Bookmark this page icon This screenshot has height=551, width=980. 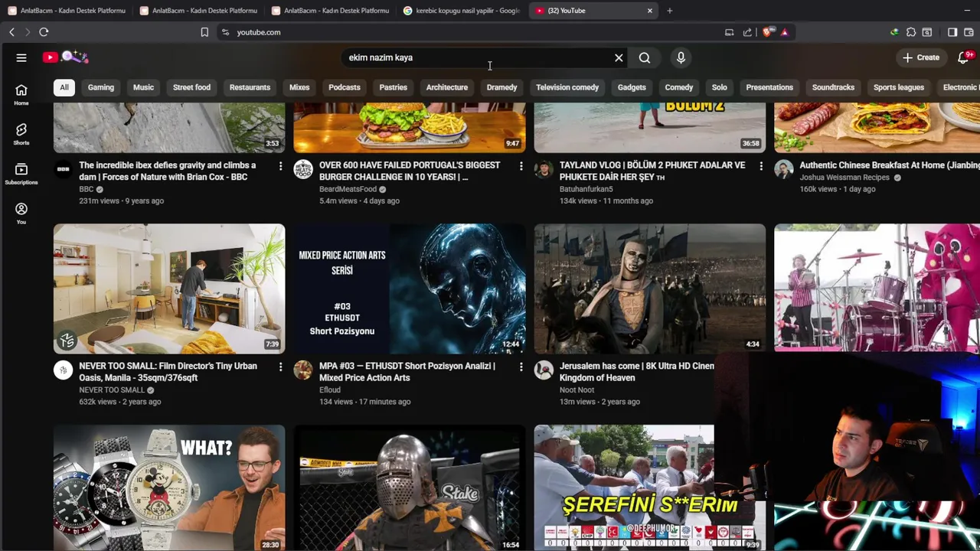(x=204, y=32)
